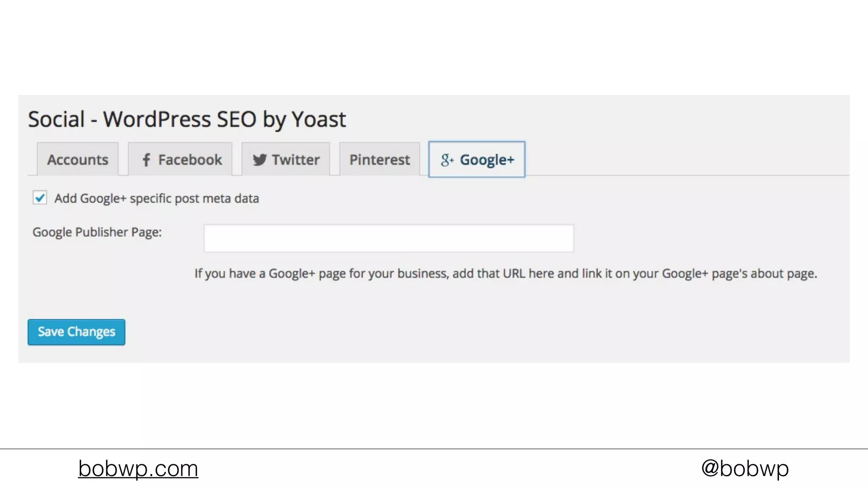Click 'Add Google+ specific post meta data' label
This screenshot has height=488, width=868.
pos(156,198)
